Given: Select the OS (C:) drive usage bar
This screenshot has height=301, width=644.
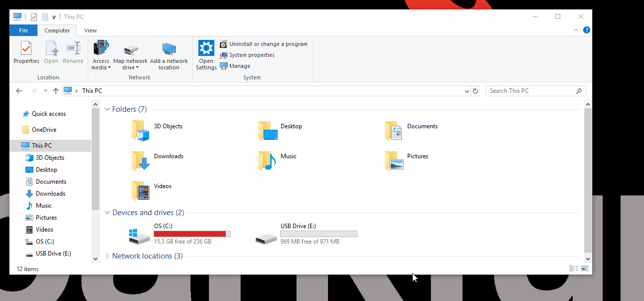Looking at the screenshot, I should (192, 234).
